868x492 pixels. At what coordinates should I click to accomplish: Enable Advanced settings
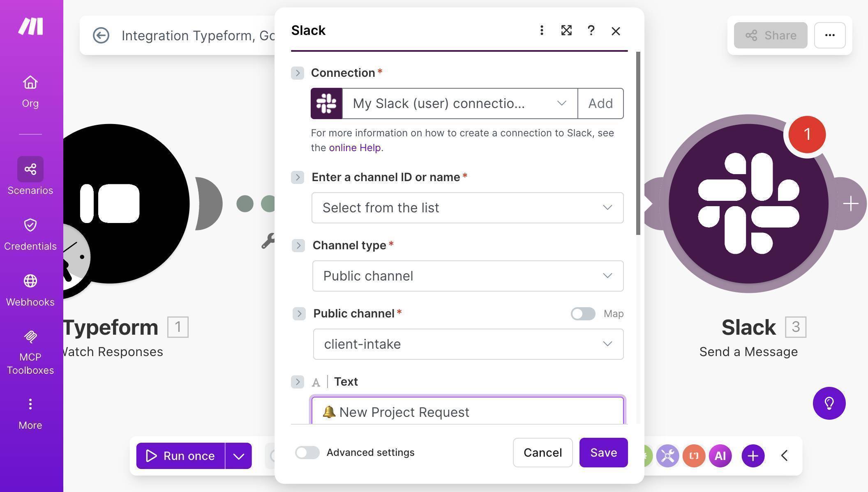click(x=307, y=453)
